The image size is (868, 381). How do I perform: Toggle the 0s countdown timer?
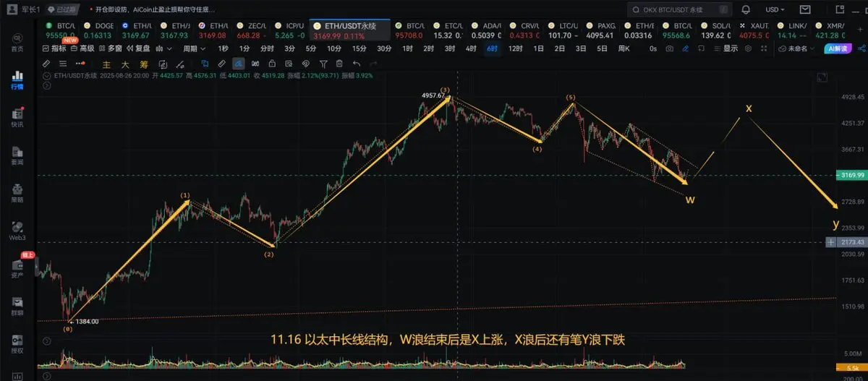point(652,48)
